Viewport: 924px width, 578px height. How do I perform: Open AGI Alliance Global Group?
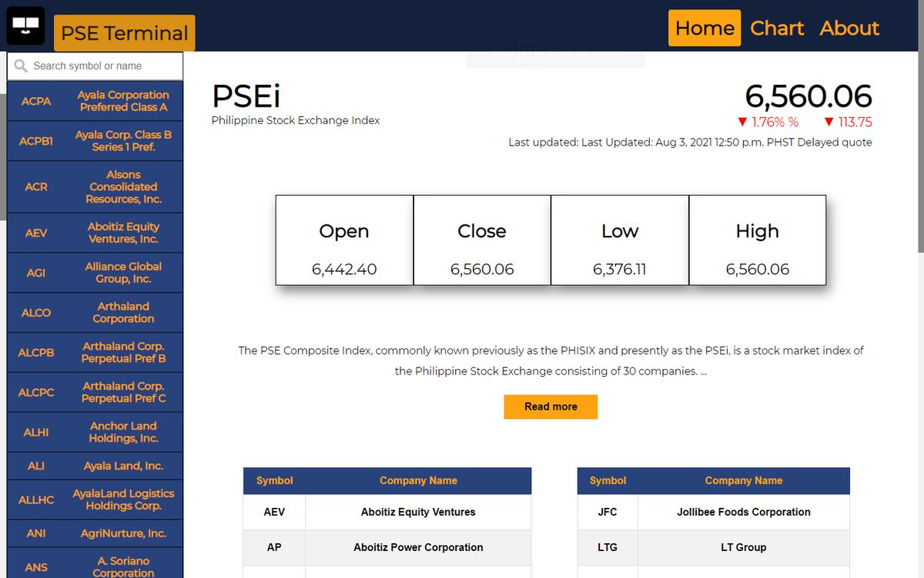point(95,273)
